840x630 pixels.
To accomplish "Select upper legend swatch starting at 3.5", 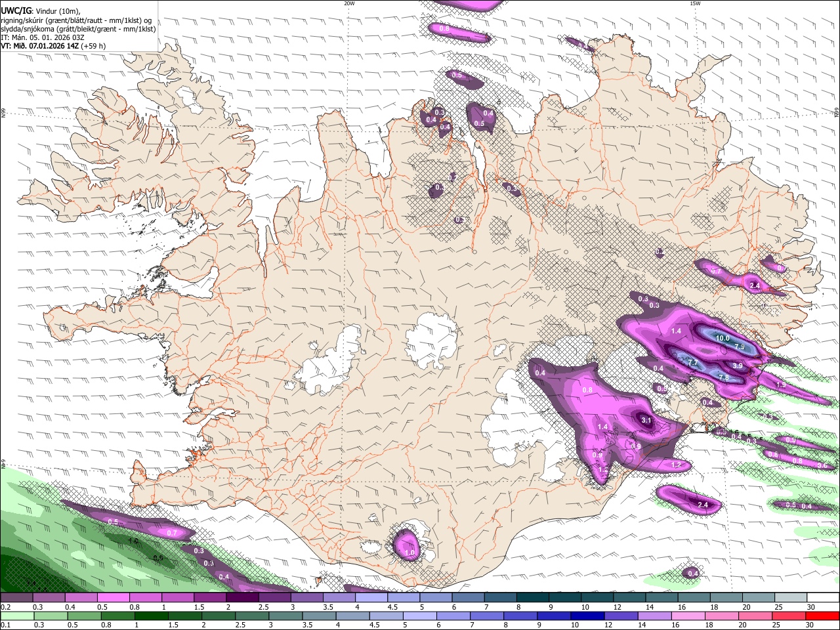I will (x=338, y=598).
